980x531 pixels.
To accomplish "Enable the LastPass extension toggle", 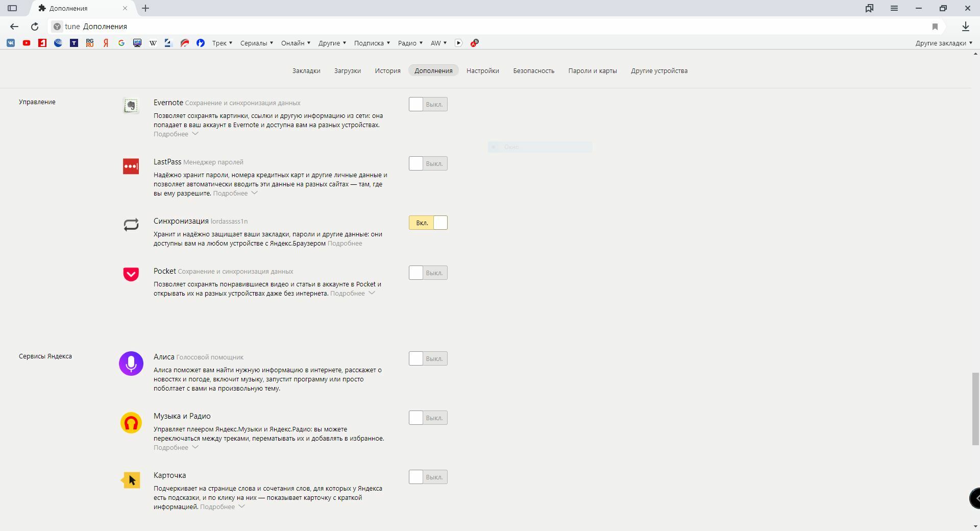I will coord(428,163).
